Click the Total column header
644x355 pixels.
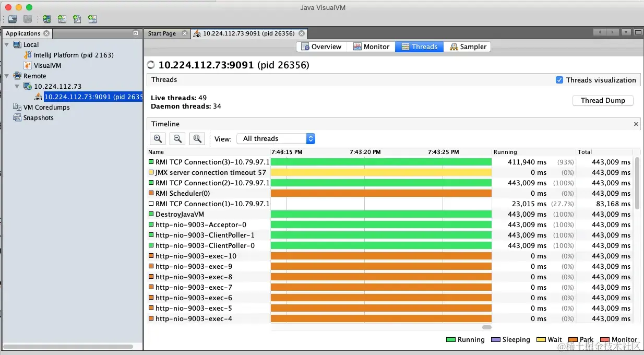pos(604,152)
